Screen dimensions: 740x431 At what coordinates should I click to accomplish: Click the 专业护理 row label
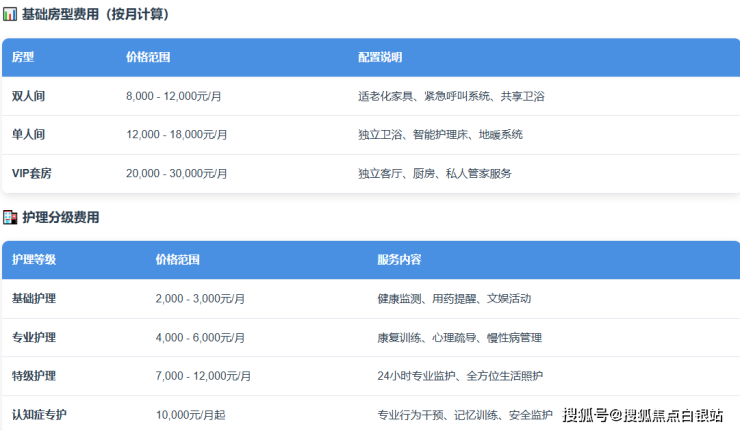(x=34, y=338)
